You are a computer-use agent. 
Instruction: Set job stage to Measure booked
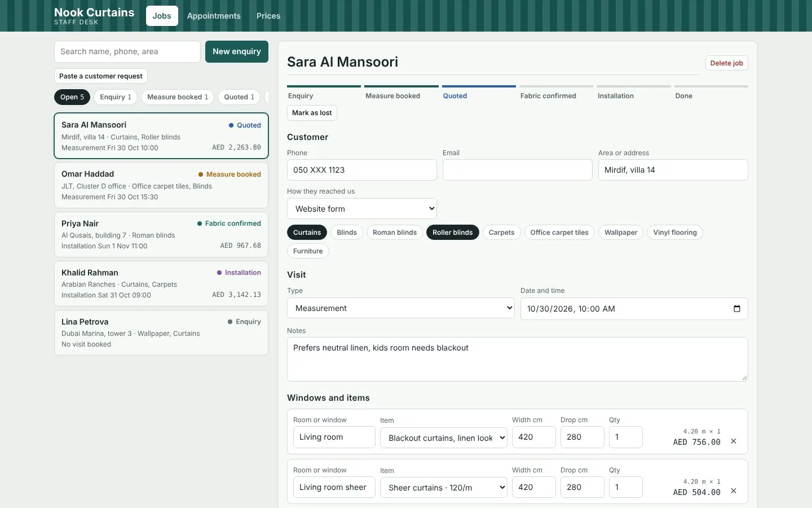401,93
